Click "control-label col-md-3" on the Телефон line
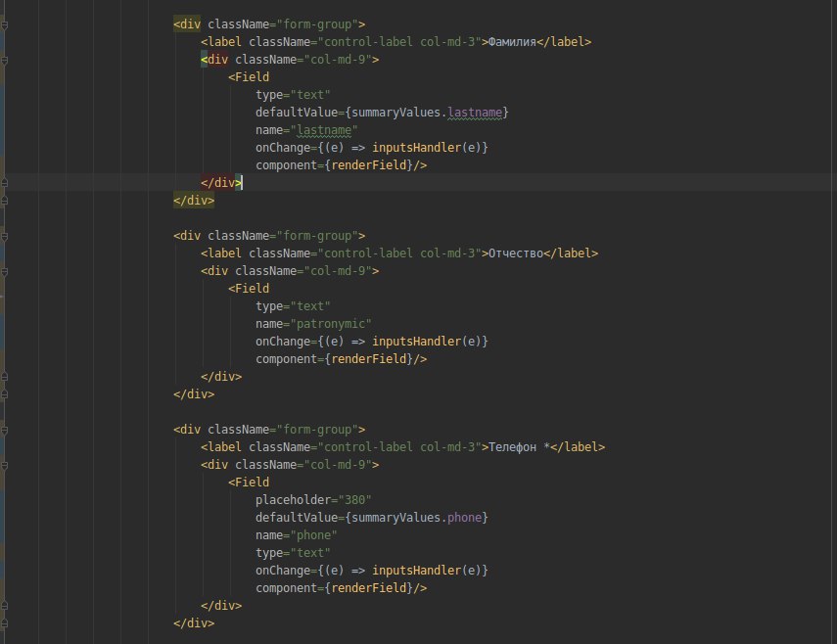This screenshot has height=644, width=837. coord(399,446)
